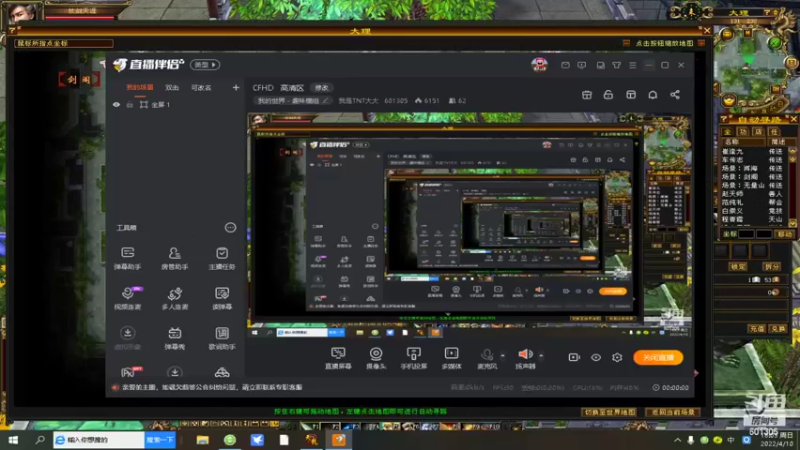The width and height of the screenshot is (800, 450).
Task: Expand the system tray hidden icons chevron
Action: point(678,440)
